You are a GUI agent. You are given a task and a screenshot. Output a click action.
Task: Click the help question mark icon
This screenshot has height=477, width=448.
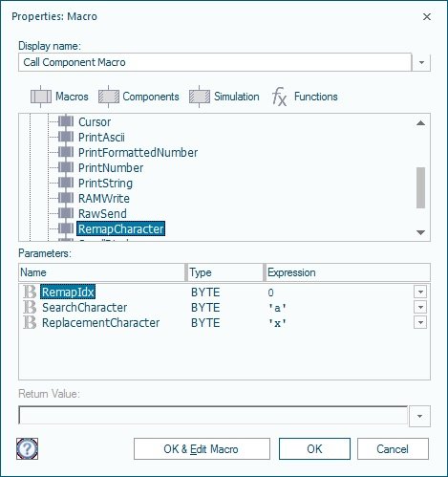click(27, 448)
